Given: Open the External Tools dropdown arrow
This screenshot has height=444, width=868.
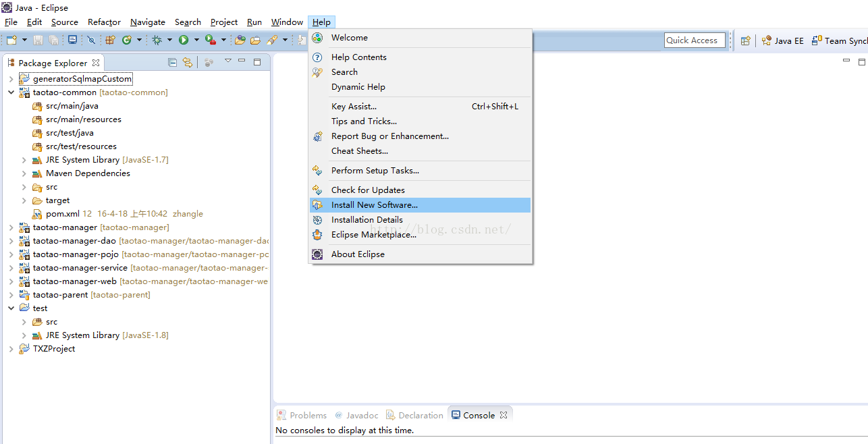Looking at the screenshot, I should 223,40.
